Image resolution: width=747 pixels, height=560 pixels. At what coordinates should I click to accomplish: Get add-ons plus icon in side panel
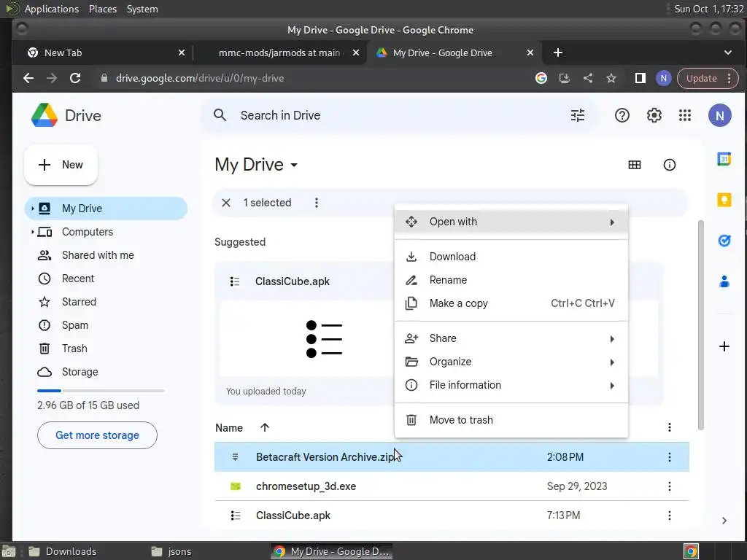click(724, 346)
